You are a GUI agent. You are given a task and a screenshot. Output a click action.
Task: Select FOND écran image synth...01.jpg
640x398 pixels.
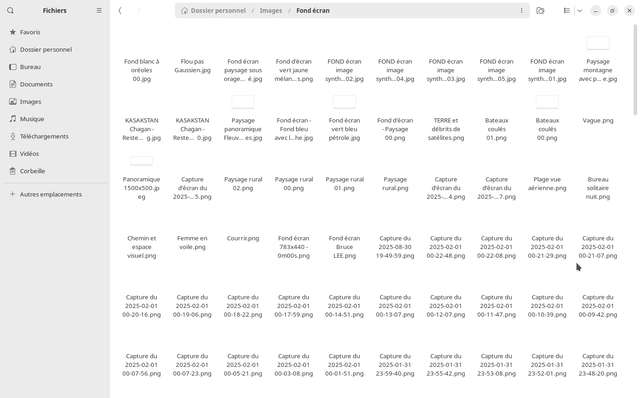click(547, 70)
